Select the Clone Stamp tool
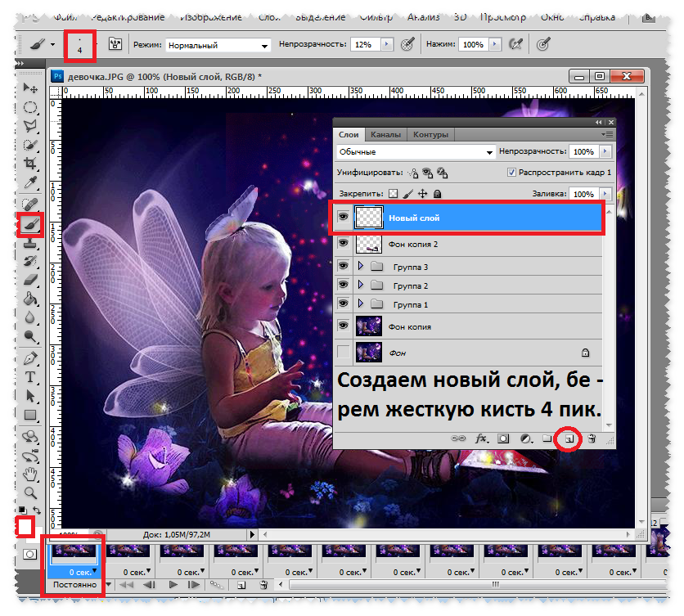Screen dimensions: 684x616 coord(30,243)
